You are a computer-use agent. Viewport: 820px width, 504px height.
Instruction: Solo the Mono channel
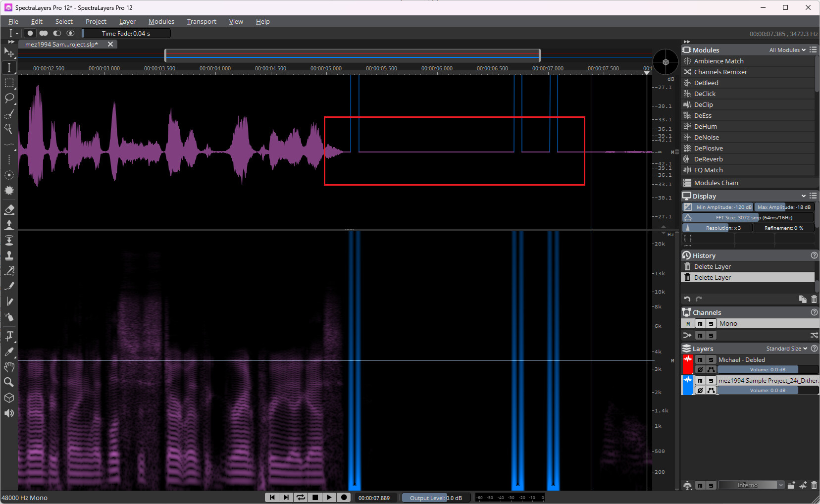click(x=711, y=323)
